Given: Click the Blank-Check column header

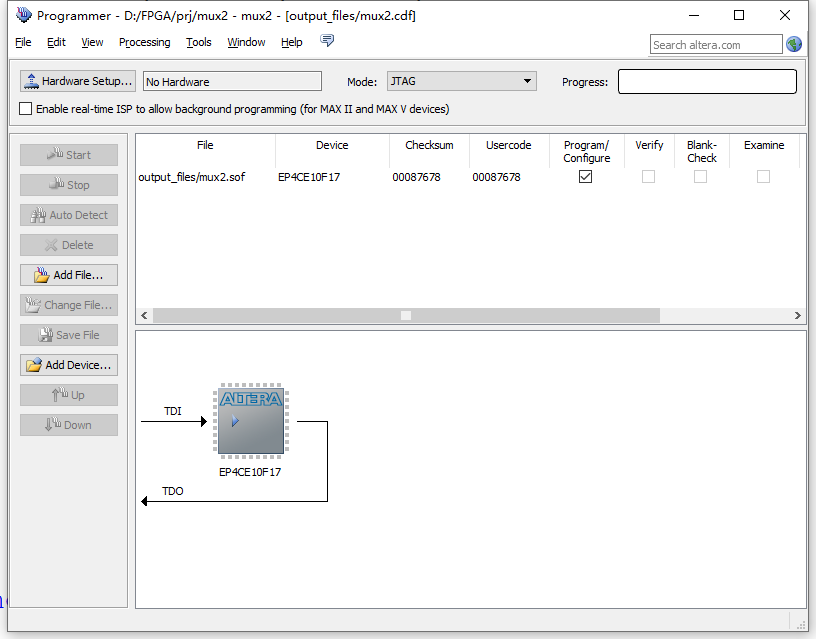Looking at the screenshot, I should [x=702, y=151].
